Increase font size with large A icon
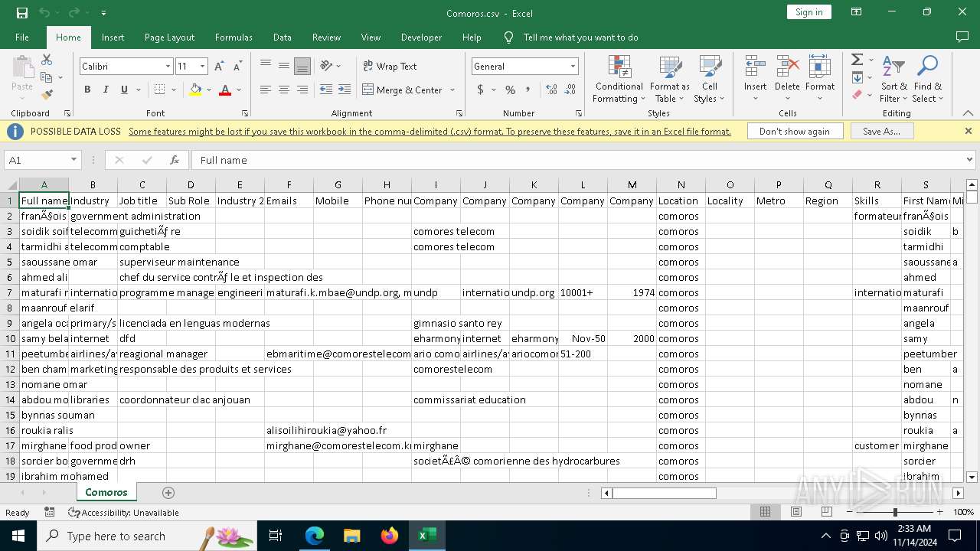This screenshot has height=551, width=980. pos(220,67)
